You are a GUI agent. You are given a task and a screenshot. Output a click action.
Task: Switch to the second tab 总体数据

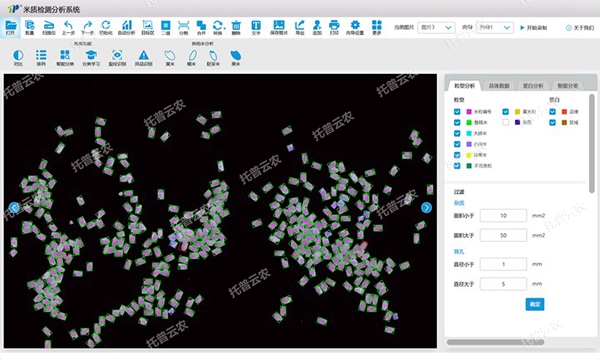pos(499,86)
